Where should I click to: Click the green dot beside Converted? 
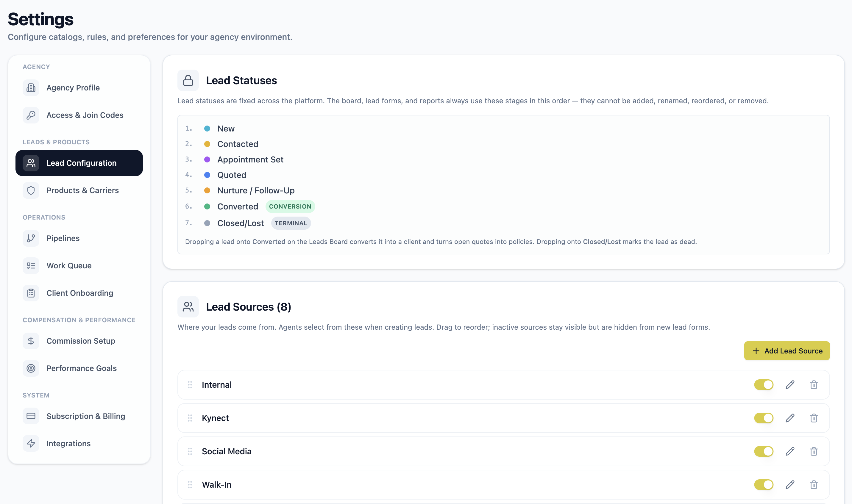(x=207, y=206)
